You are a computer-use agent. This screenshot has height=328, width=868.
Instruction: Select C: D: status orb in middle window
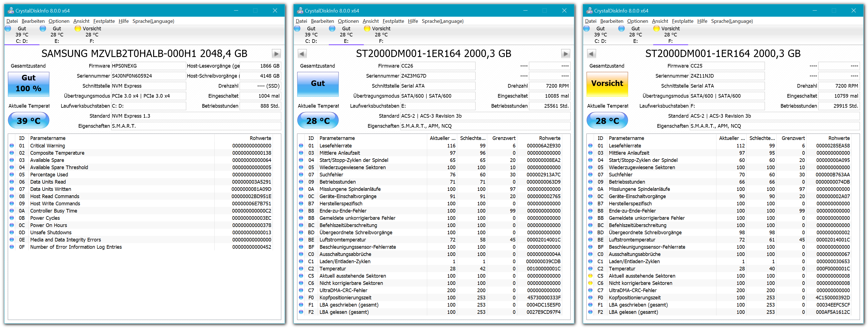click(x=297, y=29)
